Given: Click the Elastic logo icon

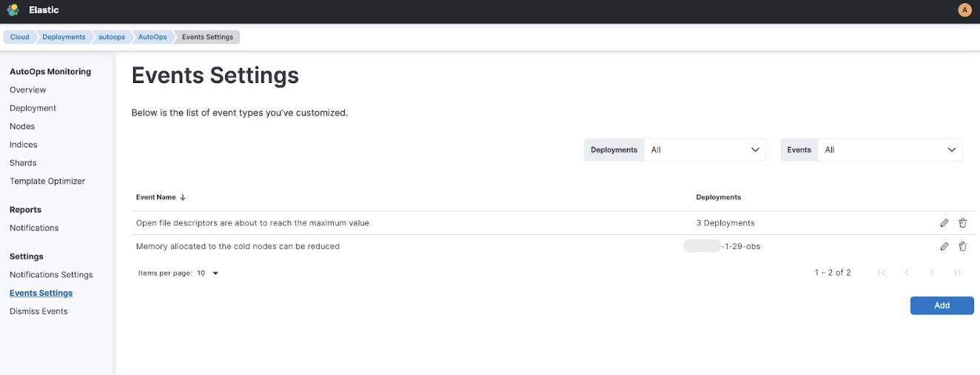Looking at the screenshot, I should [x=13, y=10].
